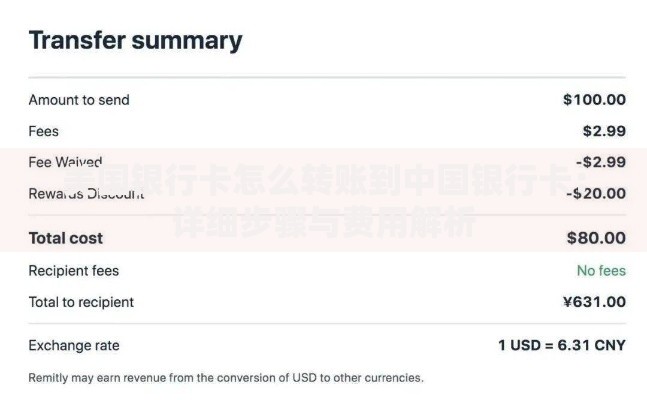Select the 1 USD = 6.31 CNY rate
This screenshot has width=647, height=400.
[x=562, y=345]
